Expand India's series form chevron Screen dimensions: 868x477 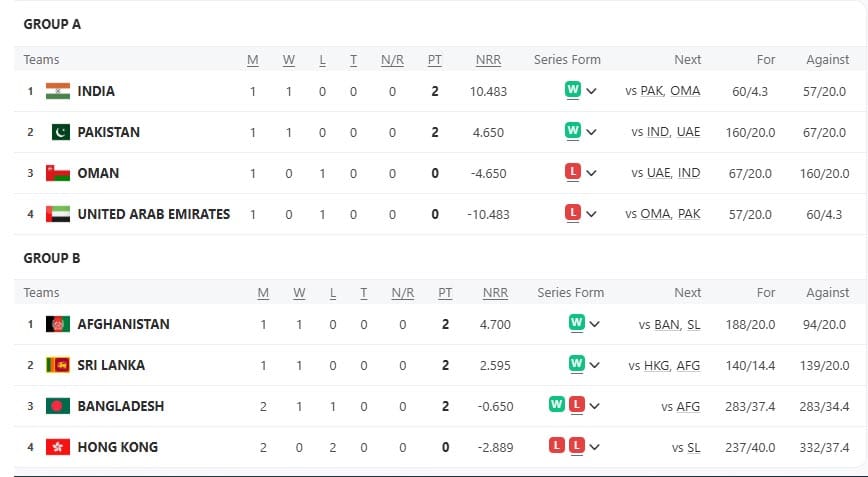click(591, 91)
